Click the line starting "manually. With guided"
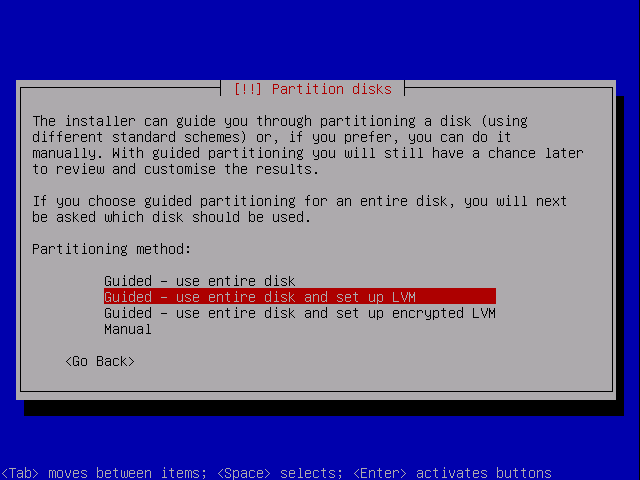The width and height of the screenshot is (640, 480). point(308,153)
